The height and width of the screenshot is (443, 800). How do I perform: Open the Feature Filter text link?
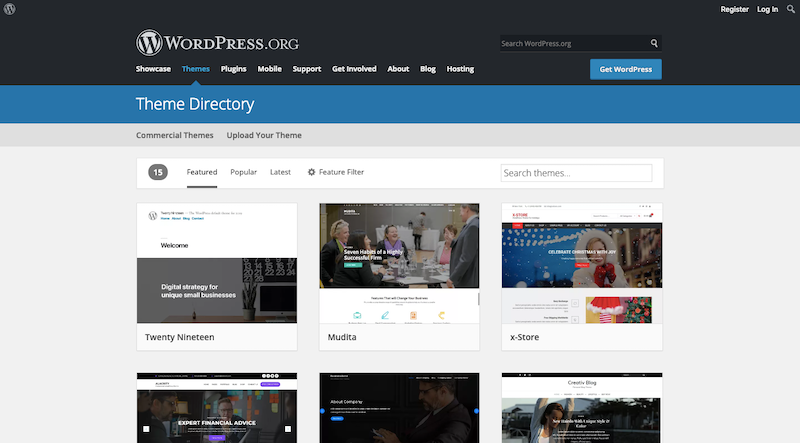pos(341,172)
